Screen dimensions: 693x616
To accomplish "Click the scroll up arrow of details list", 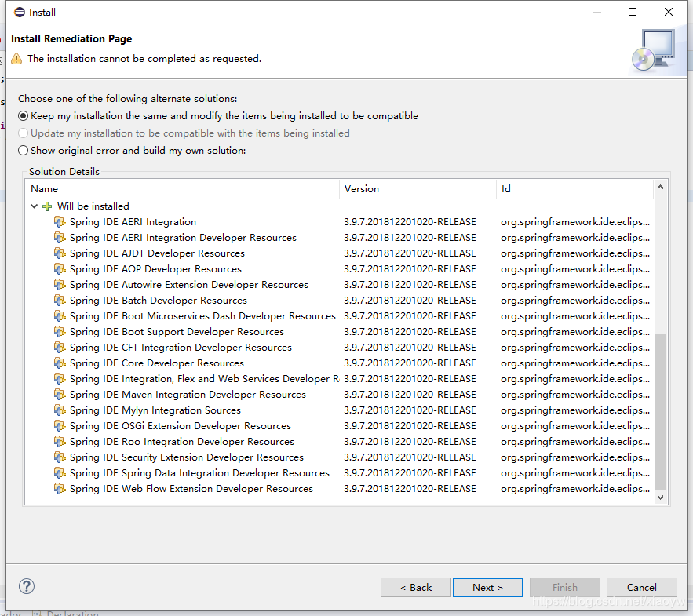I will coord(660,188).
